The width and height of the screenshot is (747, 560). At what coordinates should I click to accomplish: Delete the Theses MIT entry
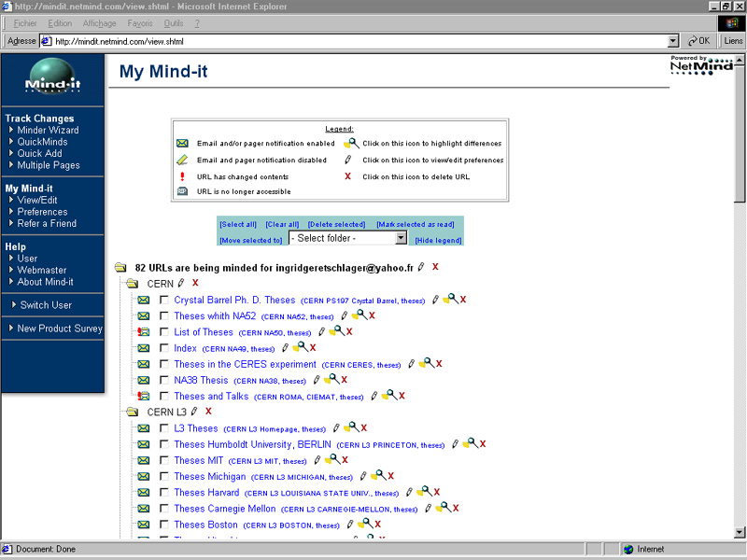(345, 460)
